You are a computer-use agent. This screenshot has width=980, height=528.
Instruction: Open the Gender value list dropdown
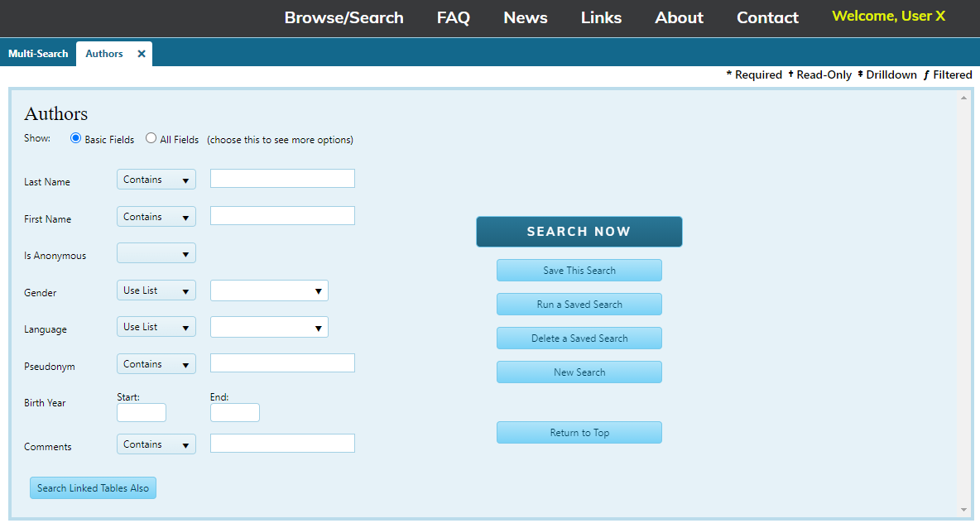[269, 290]
